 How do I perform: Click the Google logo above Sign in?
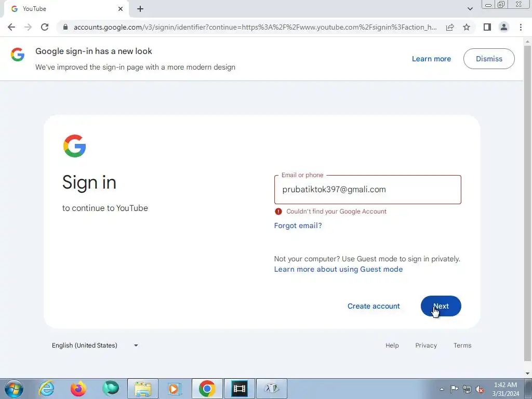click(75, 146)
